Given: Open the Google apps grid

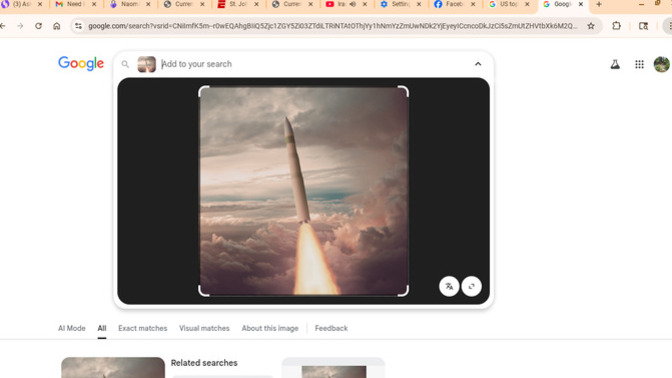Looking at the screenshot, I should pyautogui.click(x=639, y=64).
